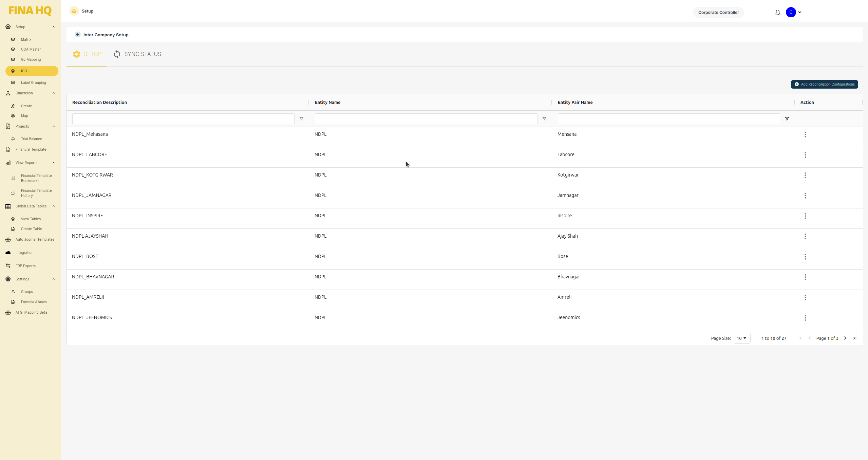Image resolution: width=868 pixels, height=460 pixels.
Task: Click the Entity Name filter text field
Action: [426, 119]
